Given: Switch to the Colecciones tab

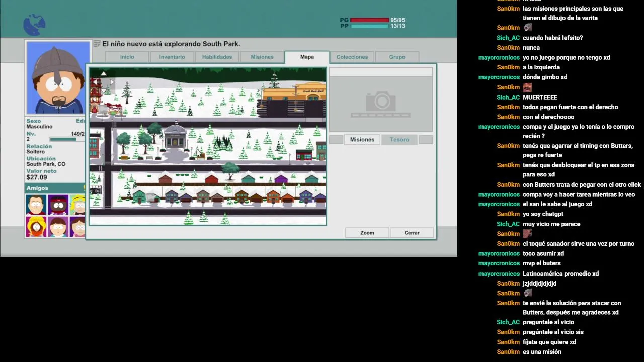Looking at the screenshot, I should point(352,57).
